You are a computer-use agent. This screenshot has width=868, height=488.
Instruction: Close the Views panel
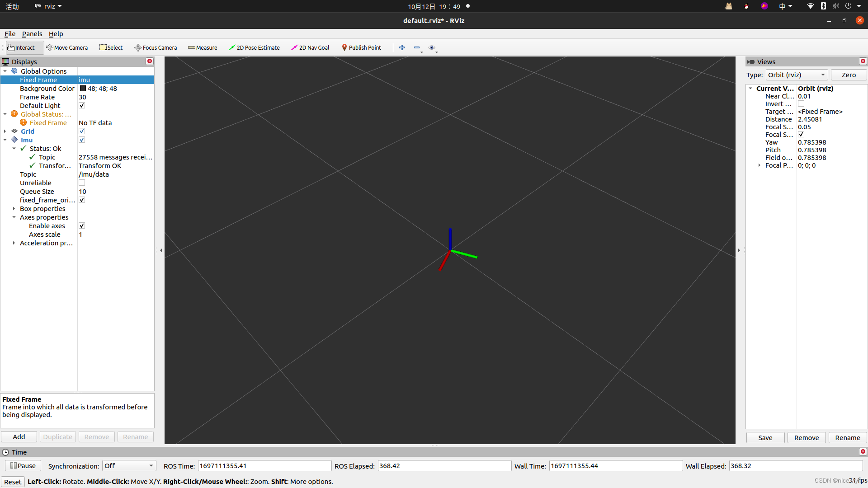[863, 61]
